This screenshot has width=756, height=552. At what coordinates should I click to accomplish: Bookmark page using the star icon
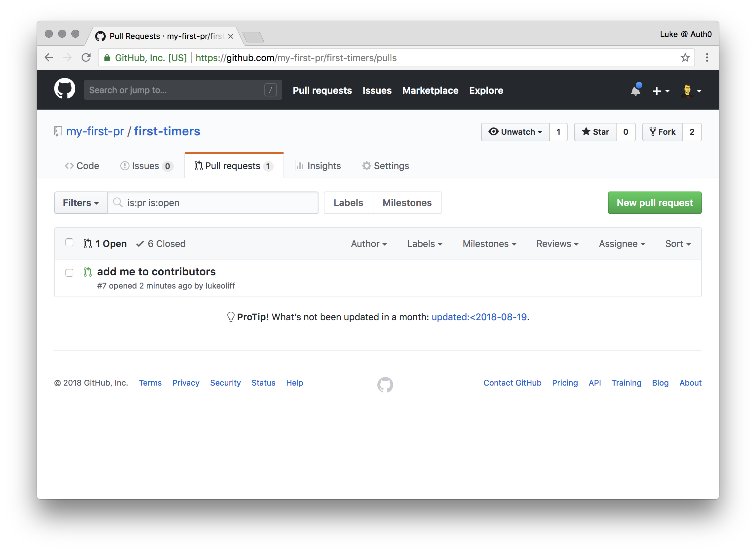[x=685, y=58]
